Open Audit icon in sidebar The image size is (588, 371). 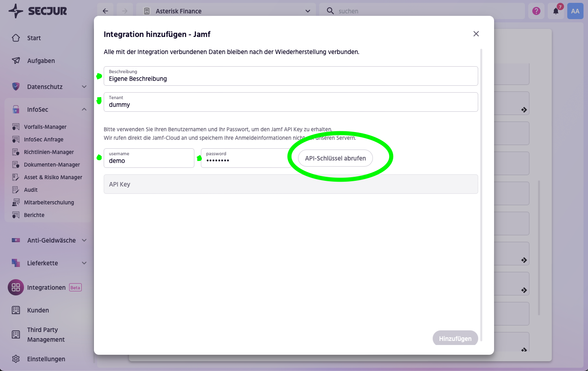click(x=16, y=190)
